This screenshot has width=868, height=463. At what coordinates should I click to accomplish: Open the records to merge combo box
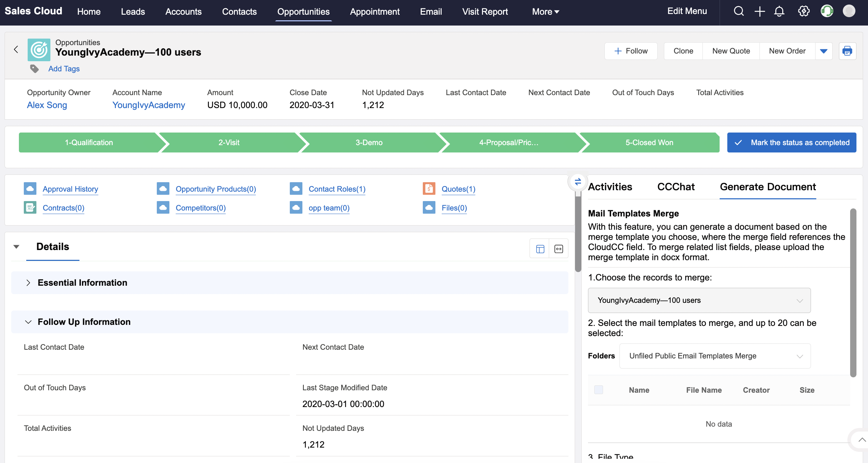click(699, 300)
